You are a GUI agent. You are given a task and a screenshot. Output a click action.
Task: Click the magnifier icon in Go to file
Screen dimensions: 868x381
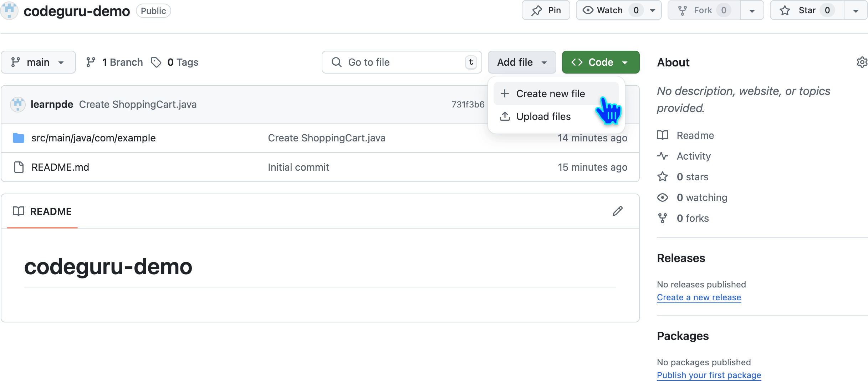pyautogui.click(x=337, y=62)
